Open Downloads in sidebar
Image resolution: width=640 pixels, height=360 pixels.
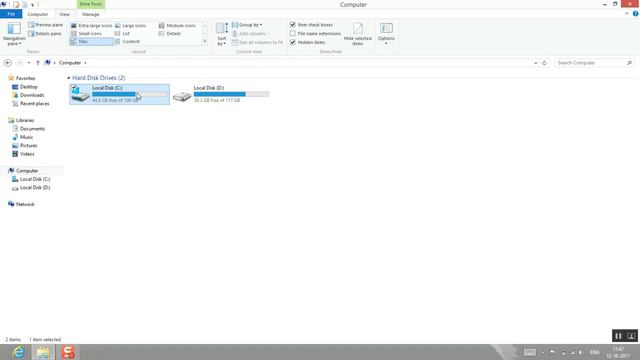31,95
